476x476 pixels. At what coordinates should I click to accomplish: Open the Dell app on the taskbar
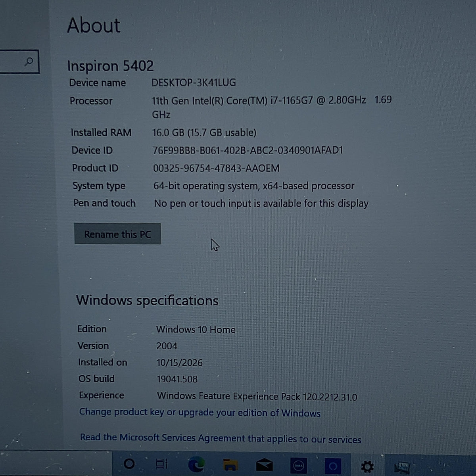[x=298, y=466]
